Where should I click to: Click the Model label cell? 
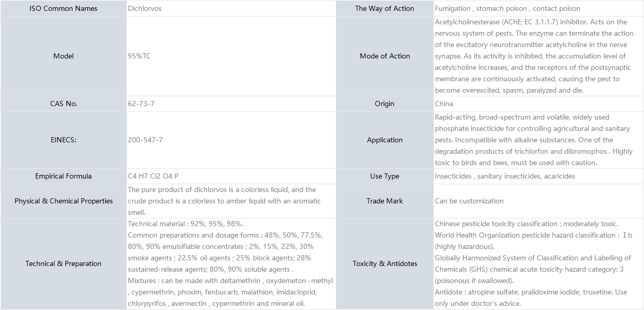pos(64,56)
